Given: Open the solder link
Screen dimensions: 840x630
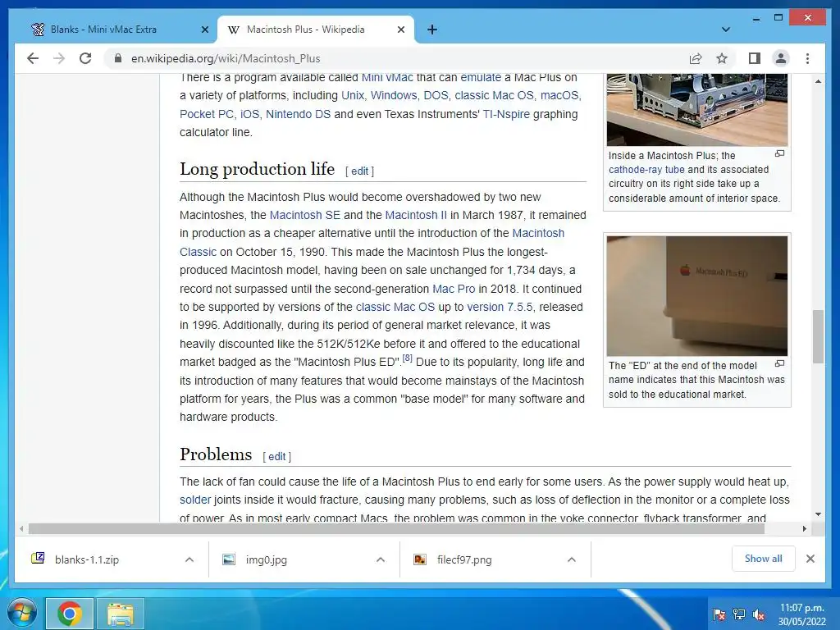Looking at the screenshot, I should [195, 500].
